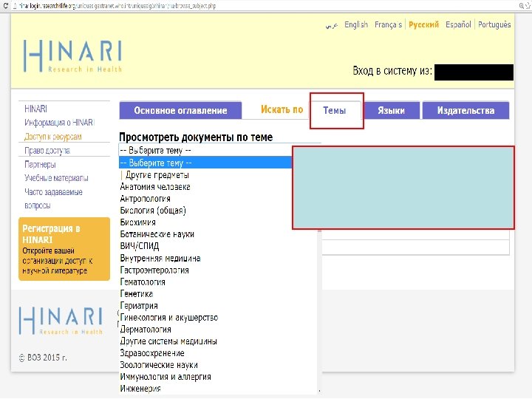Click the zoom icon in the address bar
532x399 pixels.
[522, 5]
